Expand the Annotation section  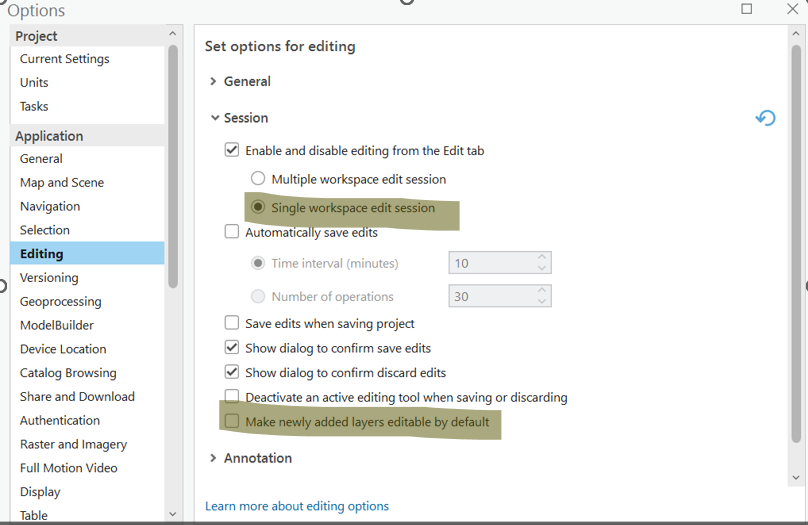pos(214,458)
